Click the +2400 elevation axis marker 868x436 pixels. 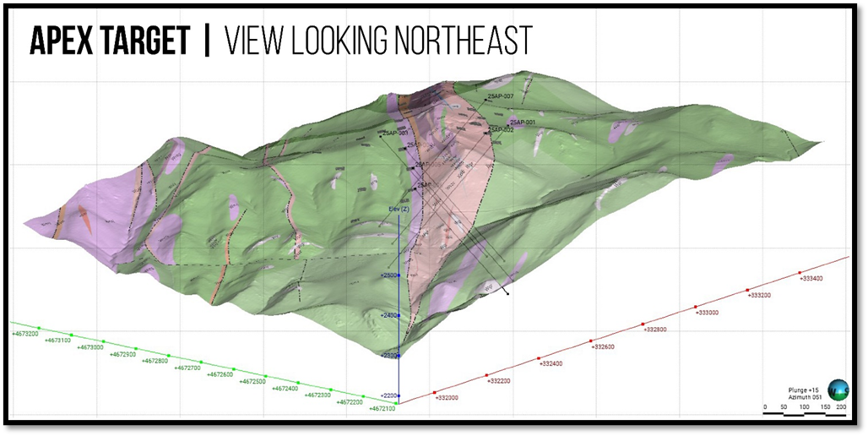(x=388, y=315)
